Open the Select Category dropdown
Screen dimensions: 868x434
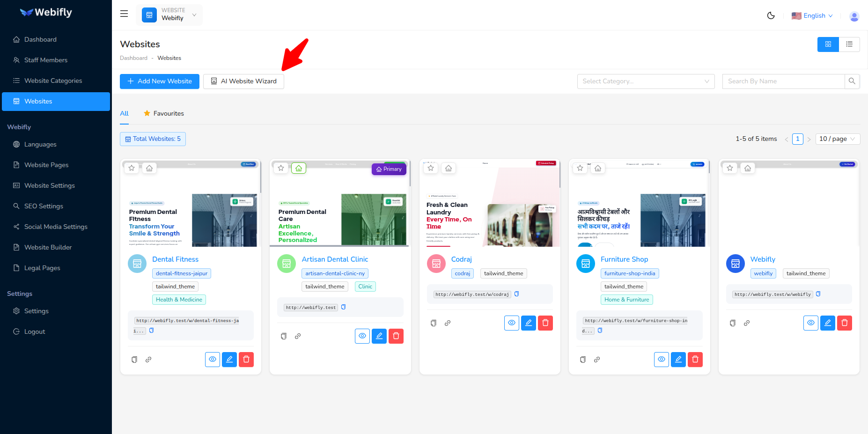click(x=646, y=81)
